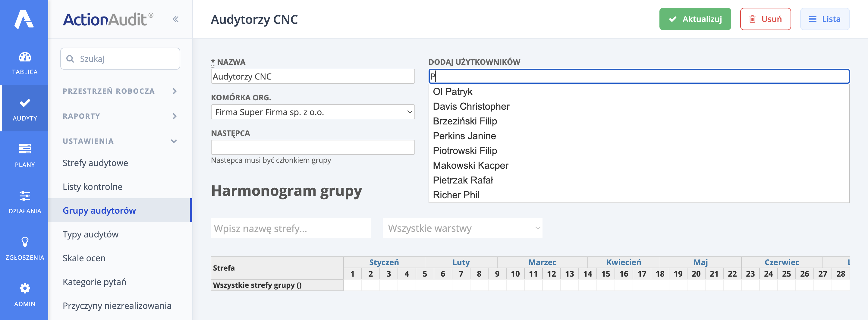Viewport: 868px width, 320px height.
Task: Click the red Usuń button
Action: [765, 19]
